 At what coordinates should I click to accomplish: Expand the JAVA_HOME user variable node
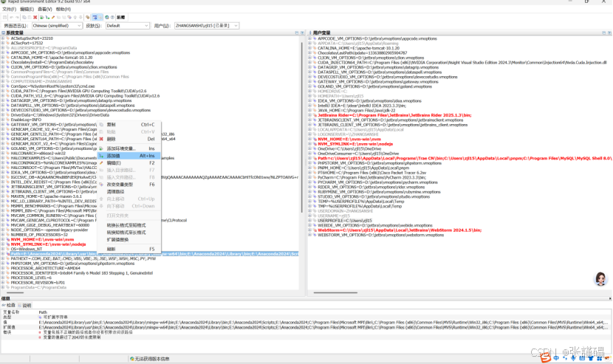click(309, 110)
